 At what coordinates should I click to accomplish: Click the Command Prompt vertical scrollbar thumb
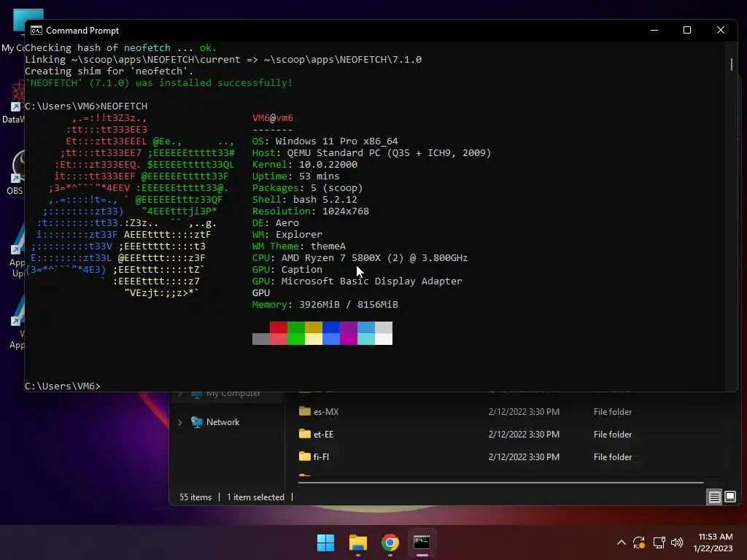coord(731,64)
